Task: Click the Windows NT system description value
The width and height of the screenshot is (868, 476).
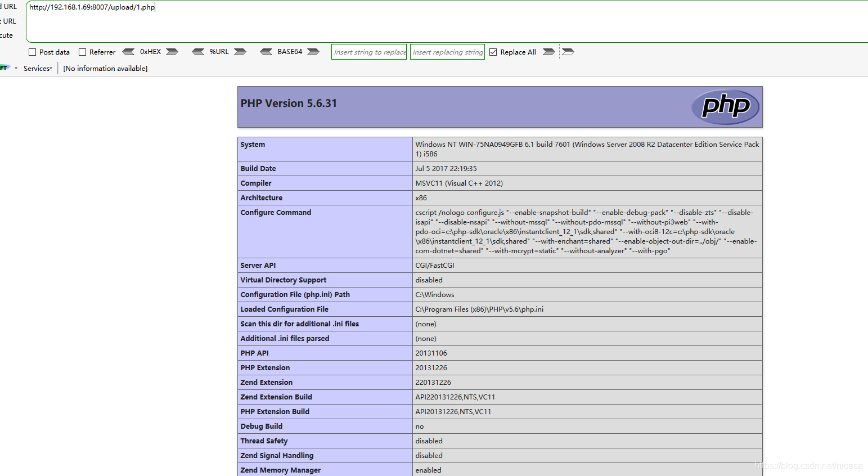Action: (x=587, y=149)
